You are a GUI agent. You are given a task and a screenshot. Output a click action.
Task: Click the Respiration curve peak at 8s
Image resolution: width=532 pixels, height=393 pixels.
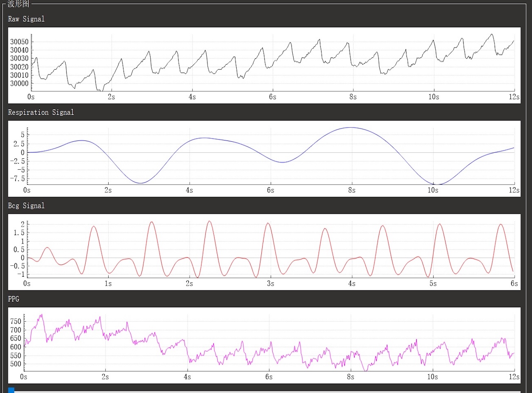pyautogui.click(x=351, y=127)
